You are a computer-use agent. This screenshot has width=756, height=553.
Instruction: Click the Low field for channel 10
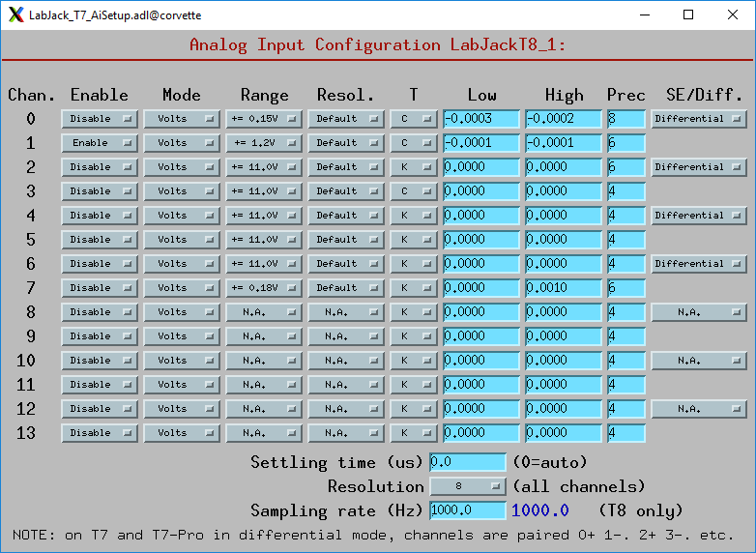[x=481, y=361]
